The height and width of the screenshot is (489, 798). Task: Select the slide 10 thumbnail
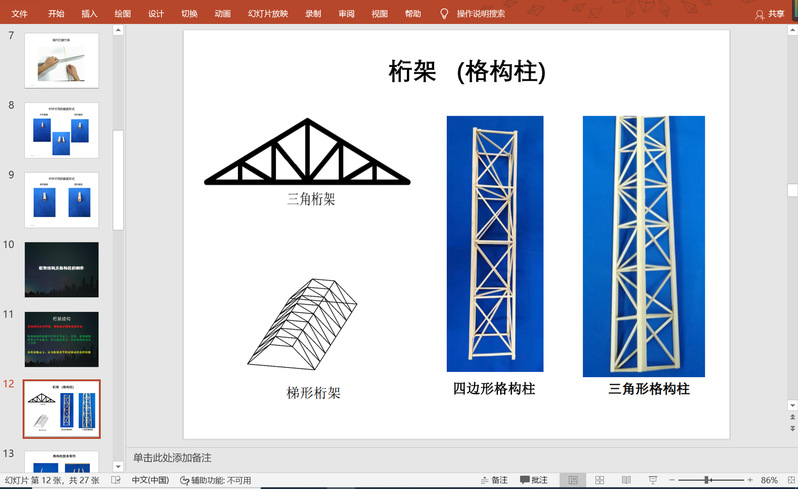[61, 269]
